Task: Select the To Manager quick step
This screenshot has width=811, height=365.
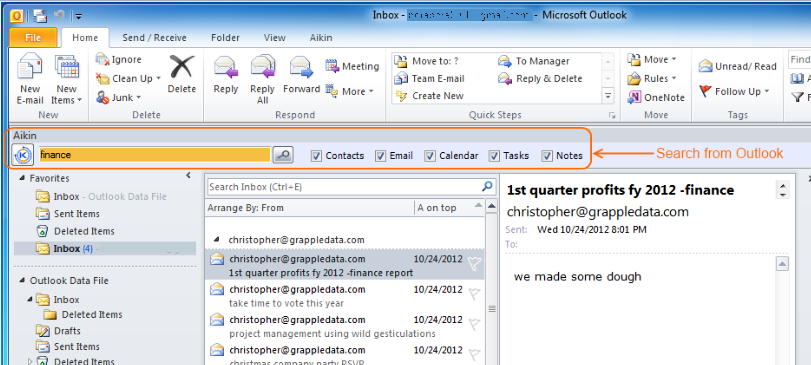Action: click(x=534, y=61)
